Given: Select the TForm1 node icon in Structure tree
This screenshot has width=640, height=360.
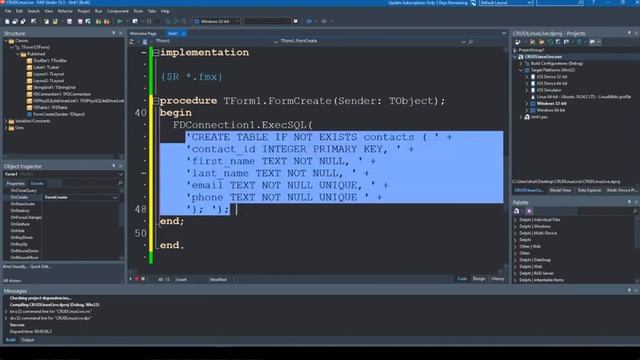Looking at the screenshot, I should point(18,47).
